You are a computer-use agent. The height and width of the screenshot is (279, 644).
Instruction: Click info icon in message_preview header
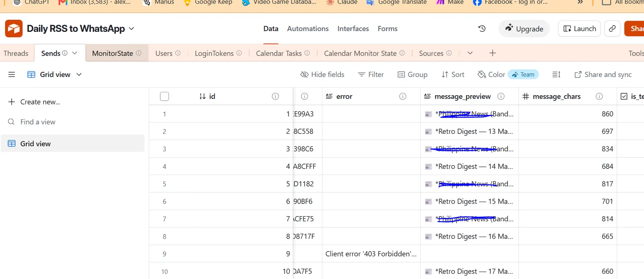tap(501, 96)
